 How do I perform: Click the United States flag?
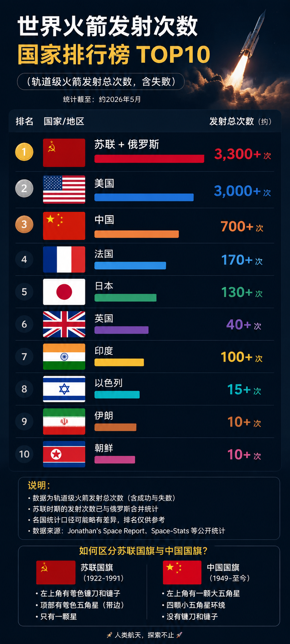pyautogui.click(x=64, y=189)
